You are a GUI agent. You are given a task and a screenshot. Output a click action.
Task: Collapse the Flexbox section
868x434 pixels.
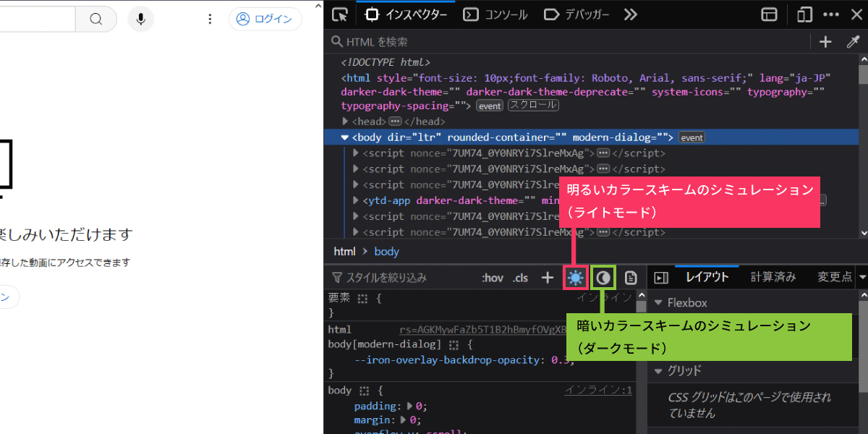[x=658, y=302]
